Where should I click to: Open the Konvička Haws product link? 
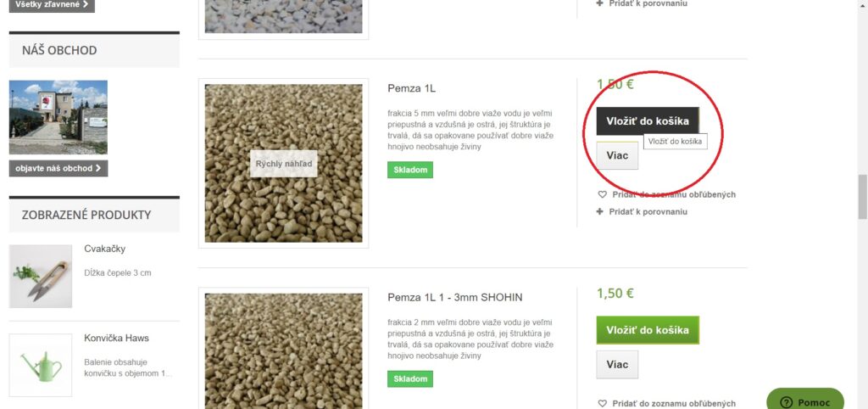pos(116,338)
